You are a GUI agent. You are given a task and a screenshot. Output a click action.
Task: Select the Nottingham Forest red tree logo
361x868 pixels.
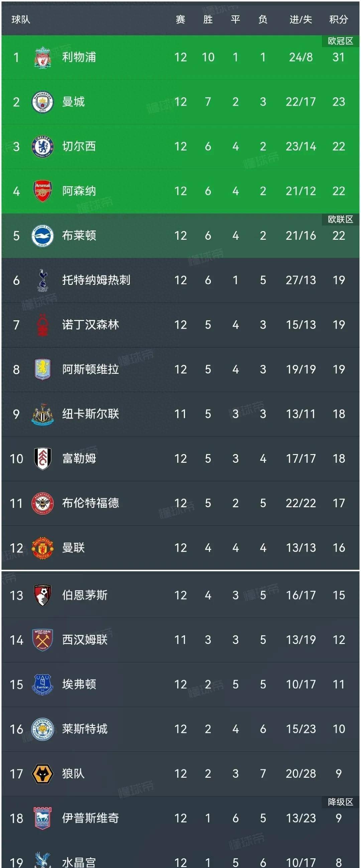tap(42, 325)
